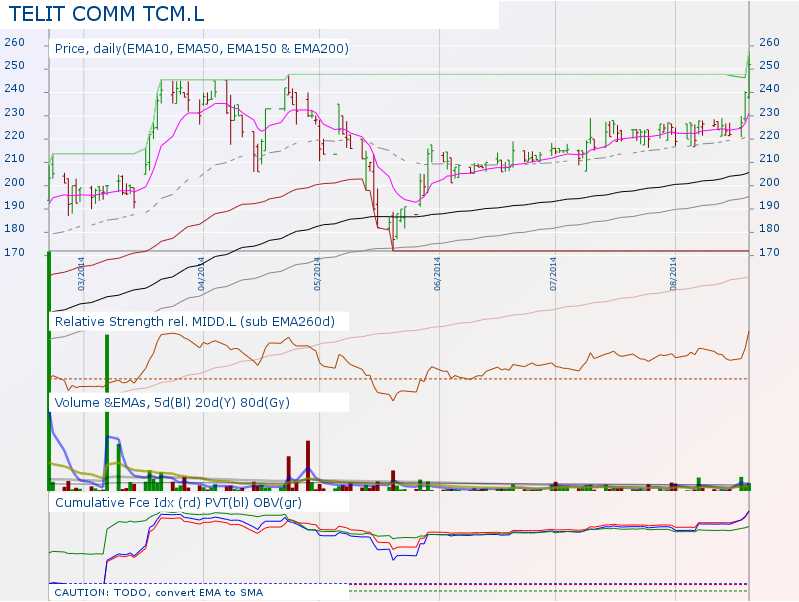The image size is (799, 602).
Task: Click the 260 value on right price axis
Action: pyautogui.click(x=769, y=42)
